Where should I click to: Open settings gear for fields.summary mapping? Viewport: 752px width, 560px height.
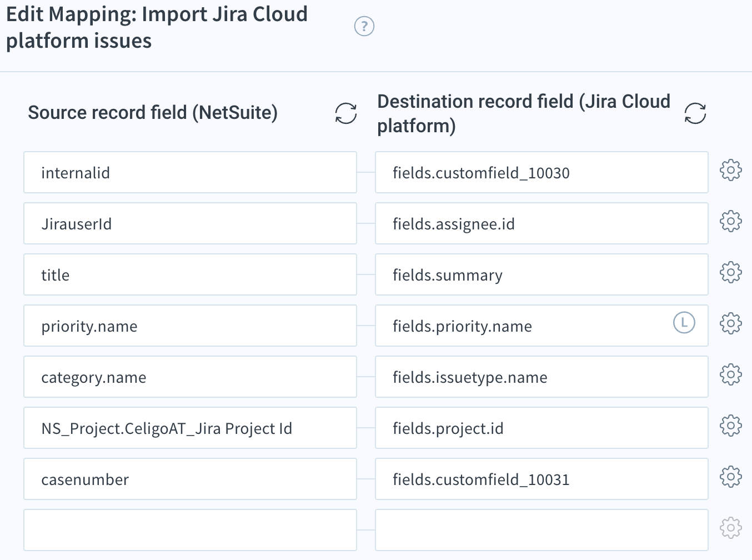(731, 272)
